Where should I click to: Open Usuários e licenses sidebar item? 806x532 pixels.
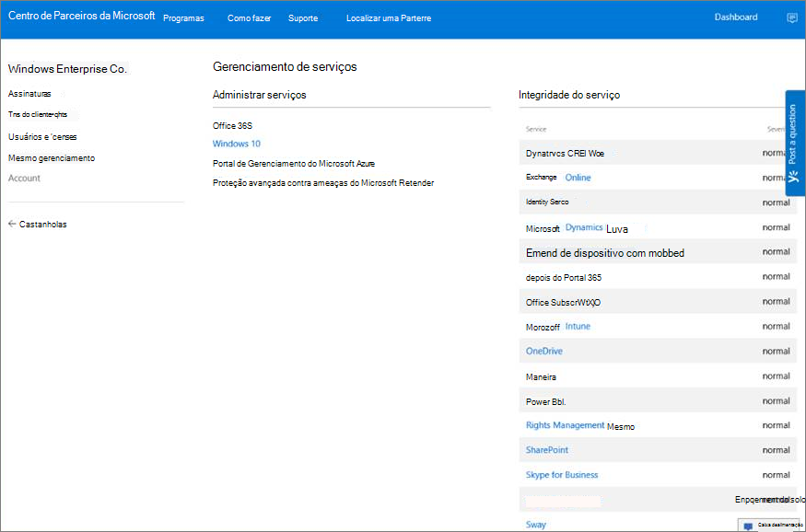point(42,136)
